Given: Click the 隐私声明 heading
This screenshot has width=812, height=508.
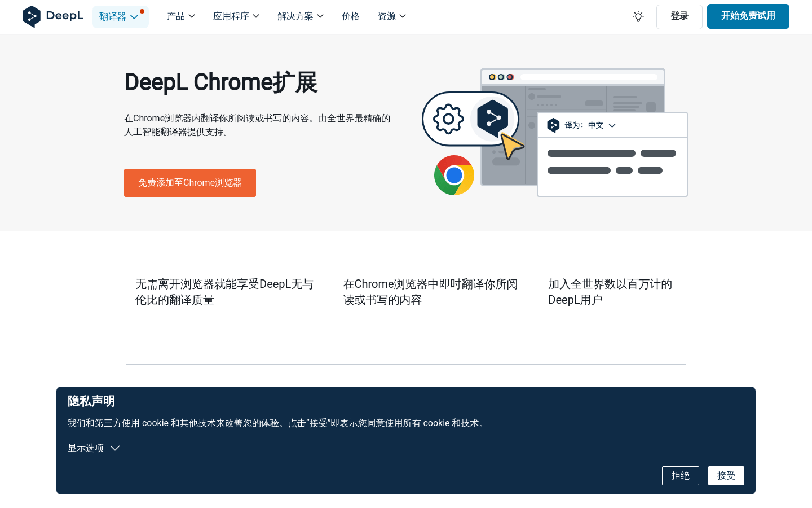Looking at the screenshot, I should click(91, 401).
